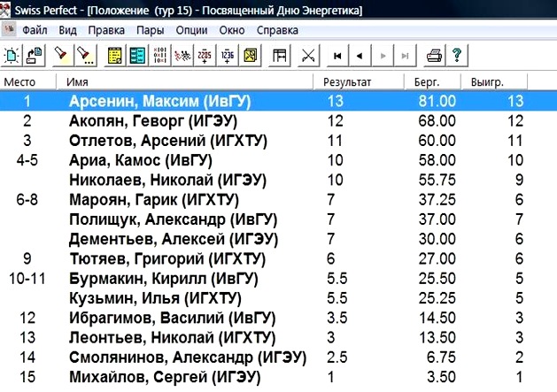The width and height of the screenshot is (557, 392).
Task: Select row Бурмакин, Кирилл (ИвГУ)
Action: point(278,279)
